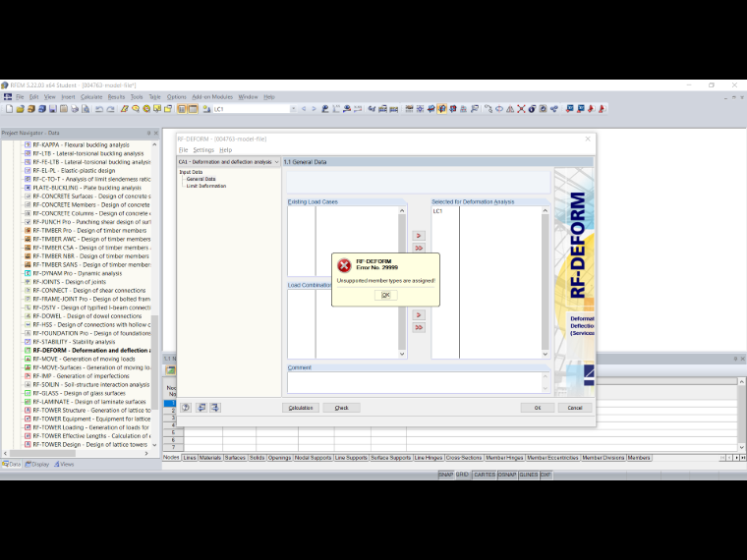Click the Check button
The height and width of the screenshot is (560, 747).
point(342,408)
